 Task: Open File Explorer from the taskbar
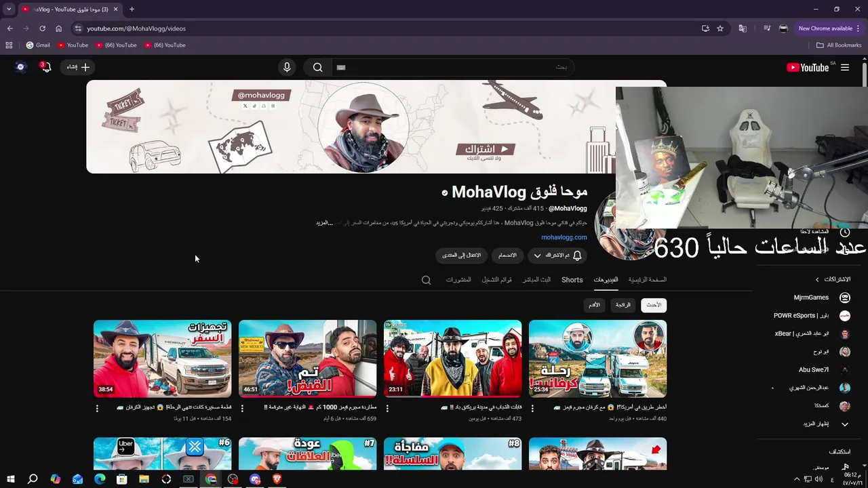tap(144, 479)
